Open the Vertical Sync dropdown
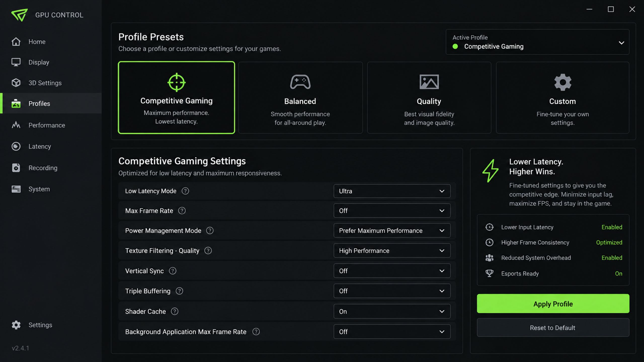The image size is (644, 362). (x=392, y=271)
